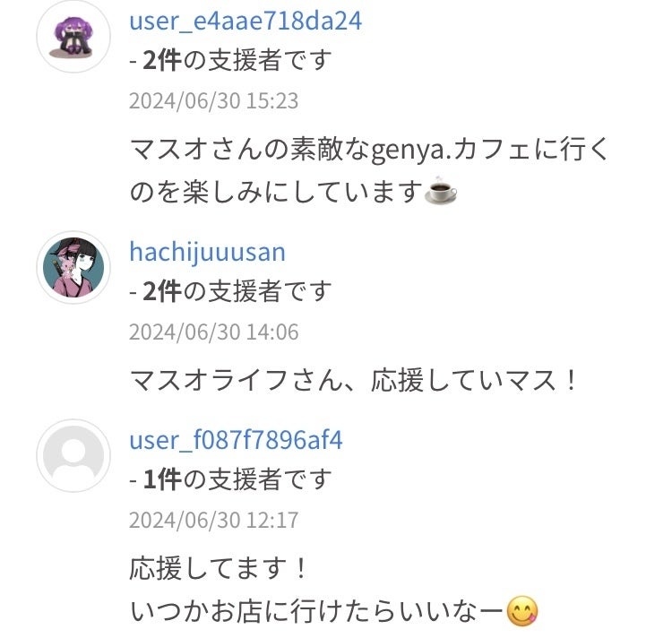Click hachijuuusan's illustrated avatar

[73, 267]
